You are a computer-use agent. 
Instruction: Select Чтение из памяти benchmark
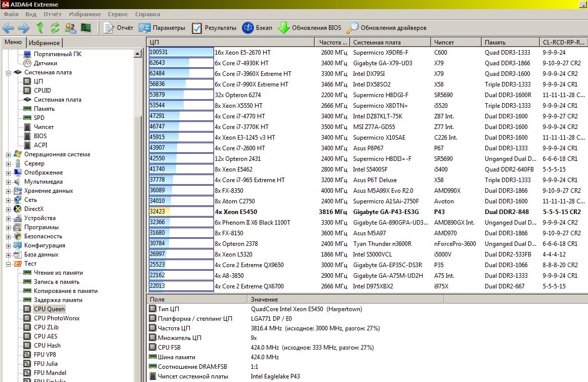coord(53,273)
